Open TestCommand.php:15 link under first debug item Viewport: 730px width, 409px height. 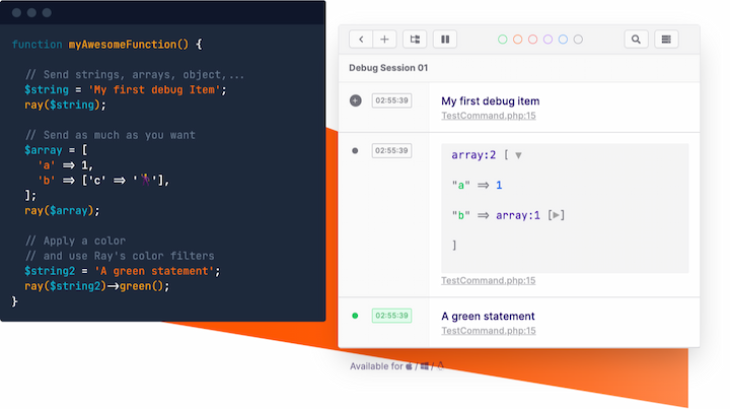(x=488, y=116)
